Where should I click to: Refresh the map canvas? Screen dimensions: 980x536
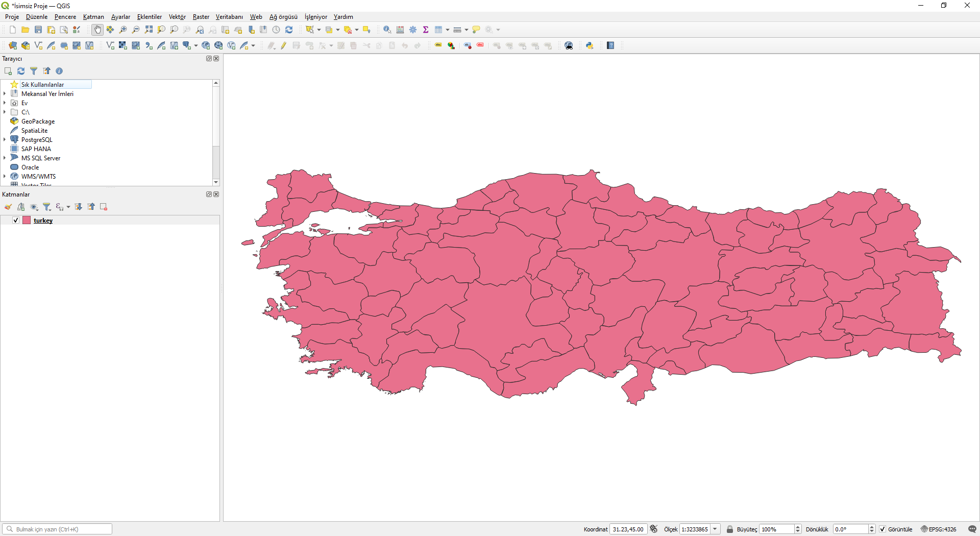tap(289, 30)
